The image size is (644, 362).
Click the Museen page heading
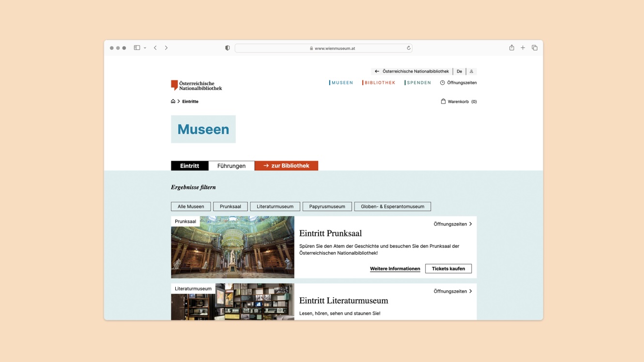[203, 129]
